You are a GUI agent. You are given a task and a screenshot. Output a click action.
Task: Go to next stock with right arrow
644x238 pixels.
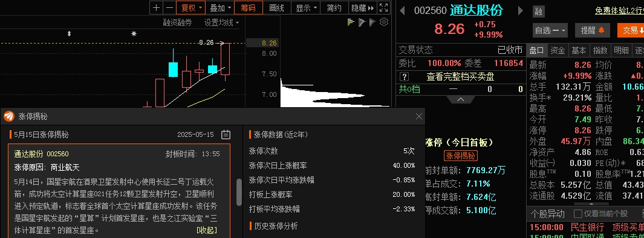(x=521, y=11)
